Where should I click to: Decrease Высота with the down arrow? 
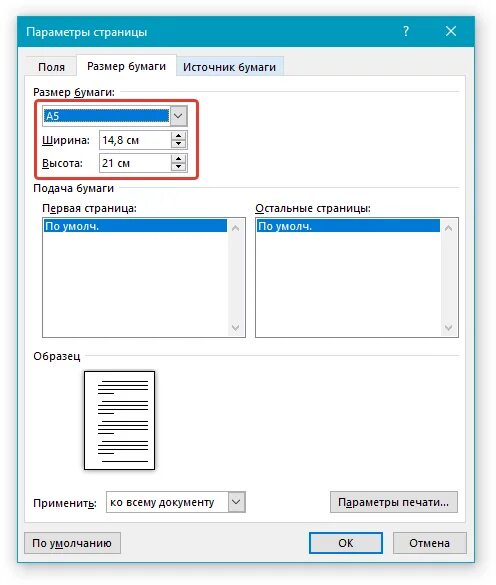point(179,167)
